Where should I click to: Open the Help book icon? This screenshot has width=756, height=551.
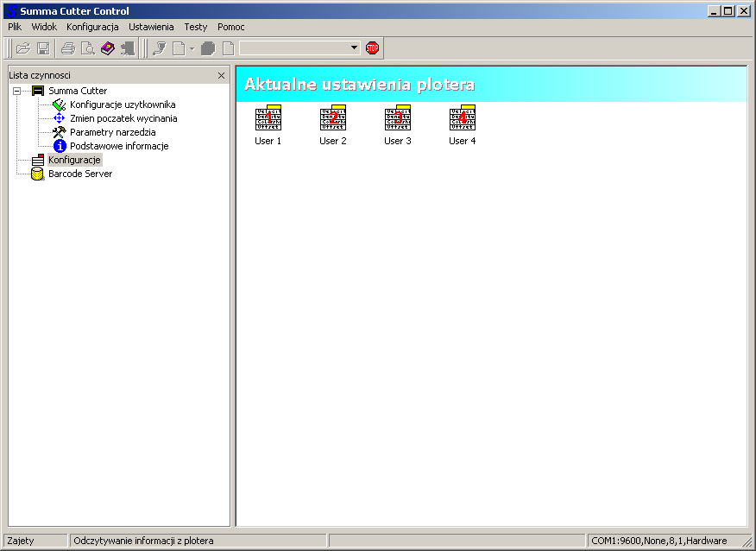point(108,48)
